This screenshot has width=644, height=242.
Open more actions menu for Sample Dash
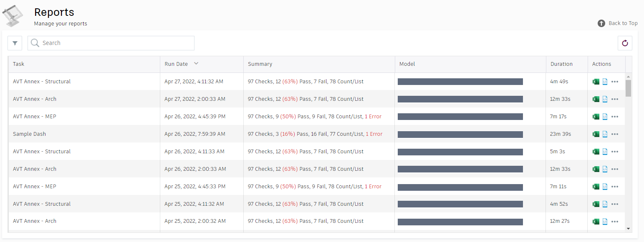click(x=614, y=134)
